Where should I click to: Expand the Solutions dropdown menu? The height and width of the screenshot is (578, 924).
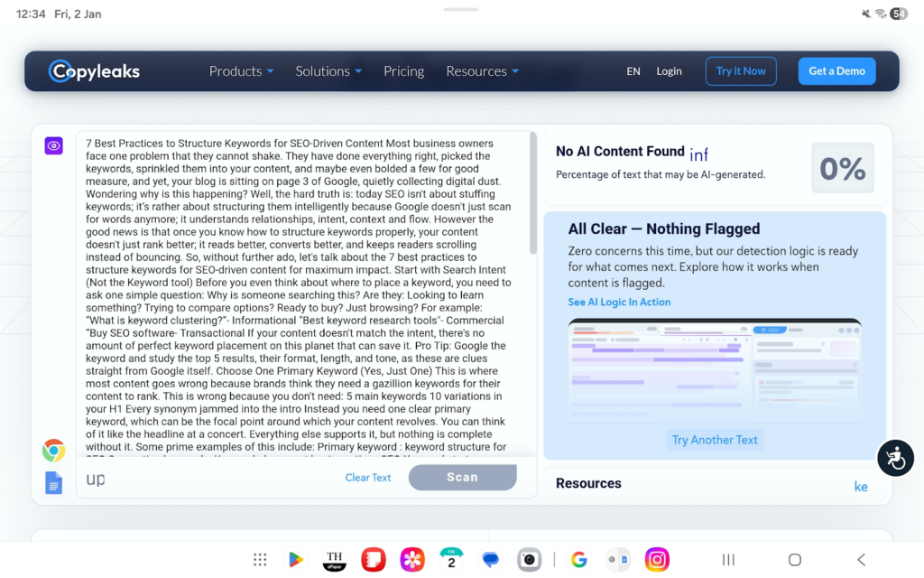[328, 71]
